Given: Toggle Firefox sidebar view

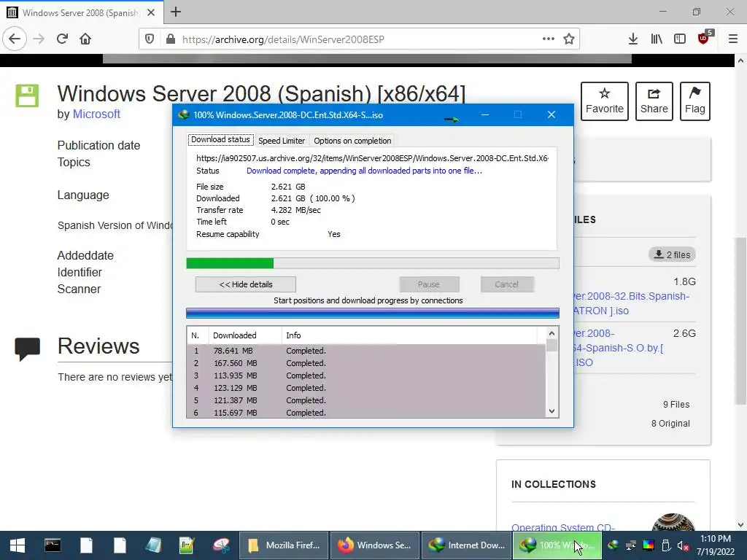Looking at the screenshot, I should [x=680, y=39].
